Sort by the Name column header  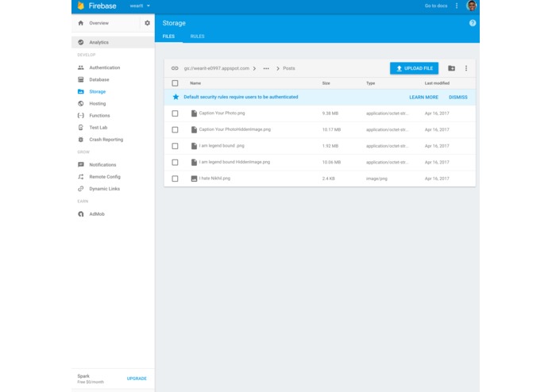(195, 83)
